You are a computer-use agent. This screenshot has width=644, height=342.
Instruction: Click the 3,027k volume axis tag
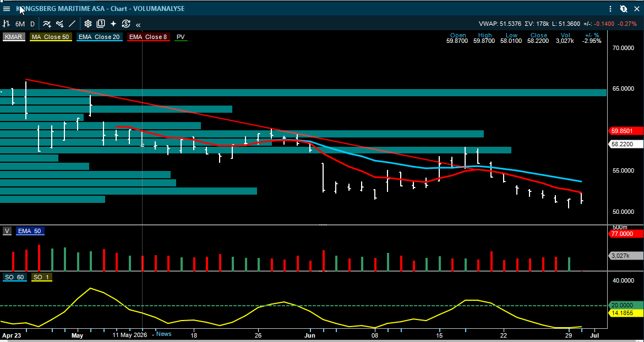pyautogui.click(x=626, y=256)
